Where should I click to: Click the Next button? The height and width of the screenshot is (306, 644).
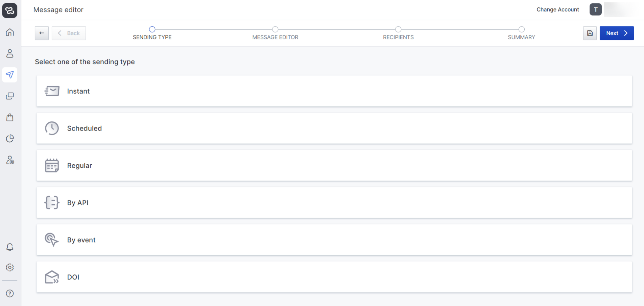pos(616,33)
